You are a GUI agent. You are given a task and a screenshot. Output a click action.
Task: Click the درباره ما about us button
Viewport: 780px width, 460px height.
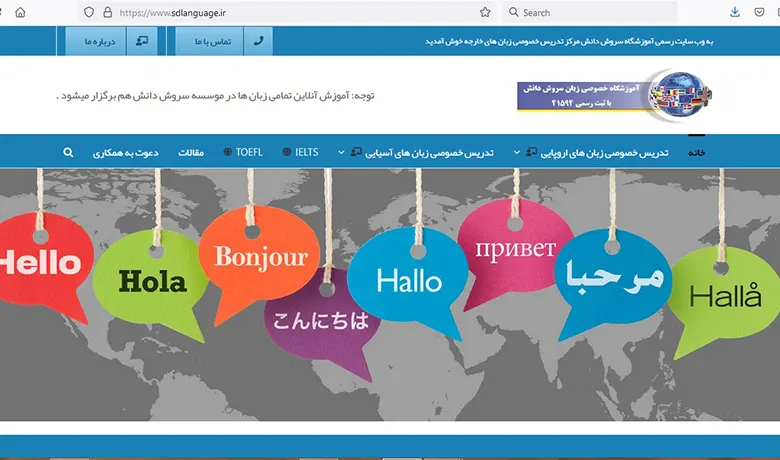(x=96, y=41)
